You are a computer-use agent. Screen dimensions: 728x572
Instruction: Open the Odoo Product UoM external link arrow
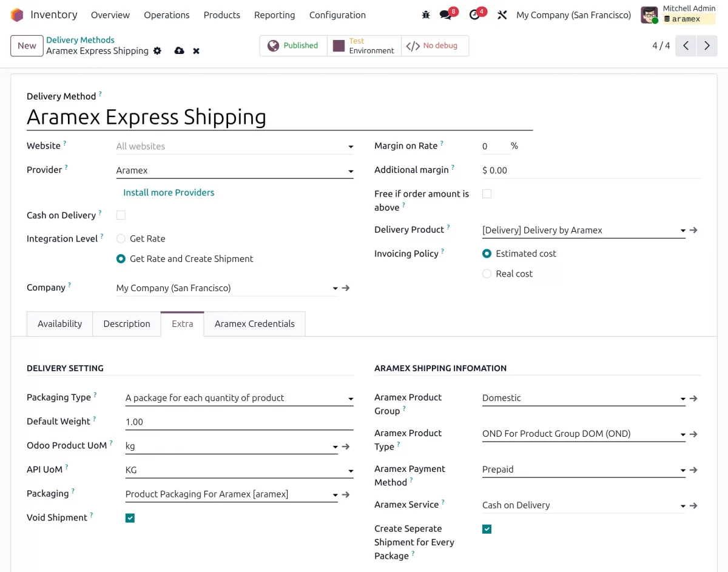click(x=346, y=446)
